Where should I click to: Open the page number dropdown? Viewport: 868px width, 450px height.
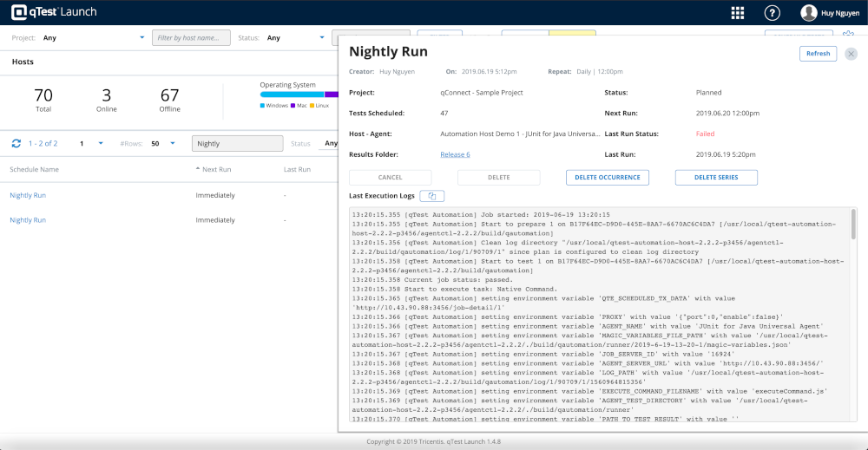[101, 143]
